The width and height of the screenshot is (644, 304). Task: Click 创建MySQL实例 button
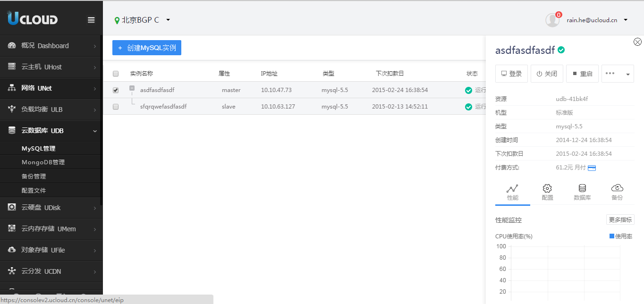[147, 48]
